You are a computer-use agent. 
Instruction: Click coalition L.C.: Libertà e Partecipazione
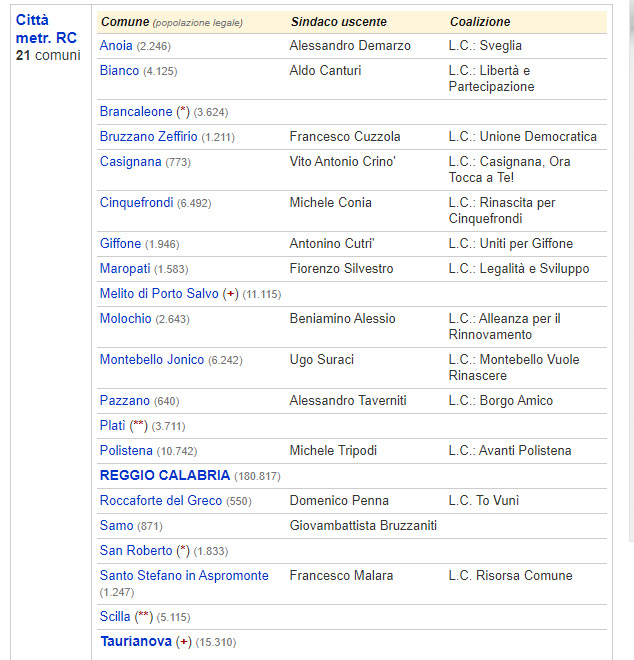pyautogui.click(x=491, y=78)
